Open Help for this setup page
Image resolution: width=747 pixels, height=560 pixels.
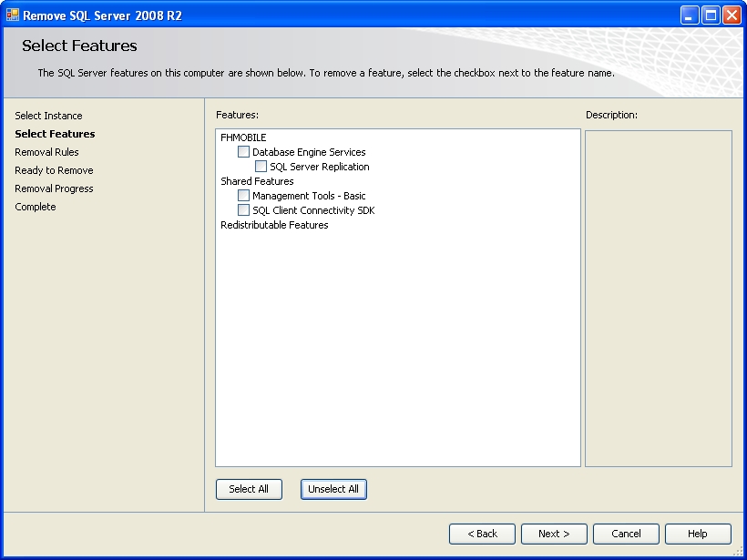click(698, 534)
